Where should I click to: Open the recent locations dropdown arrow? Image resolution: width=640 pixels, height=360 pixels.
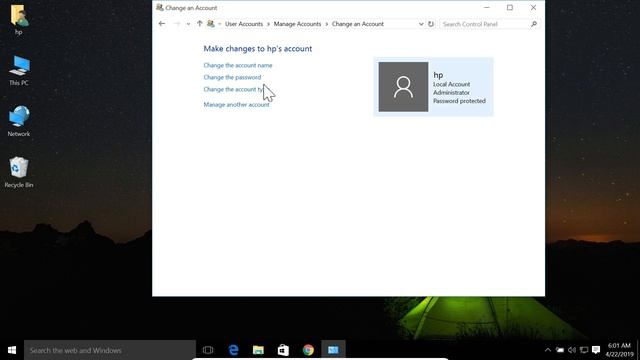[x=188, y=24]
